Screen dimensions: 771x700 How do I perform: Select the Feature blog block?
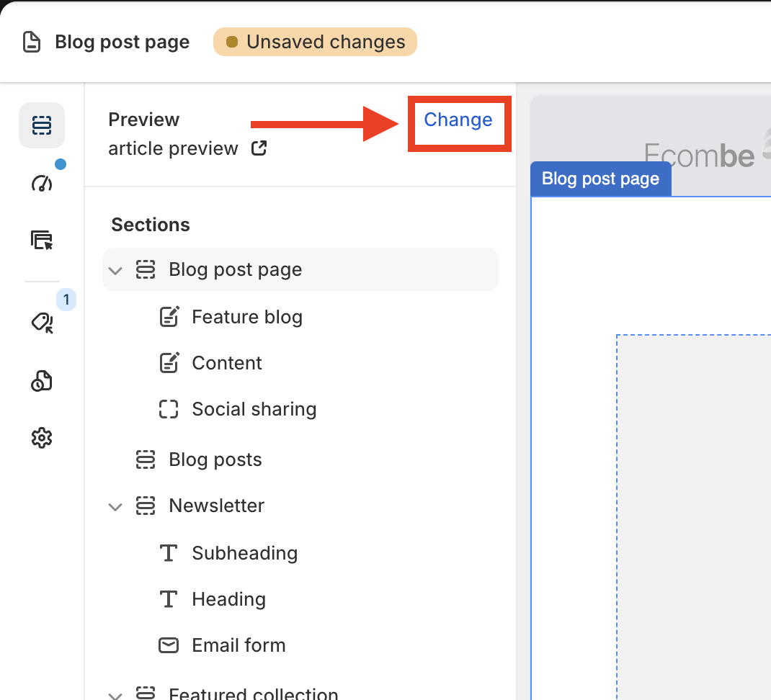[246, 317]
